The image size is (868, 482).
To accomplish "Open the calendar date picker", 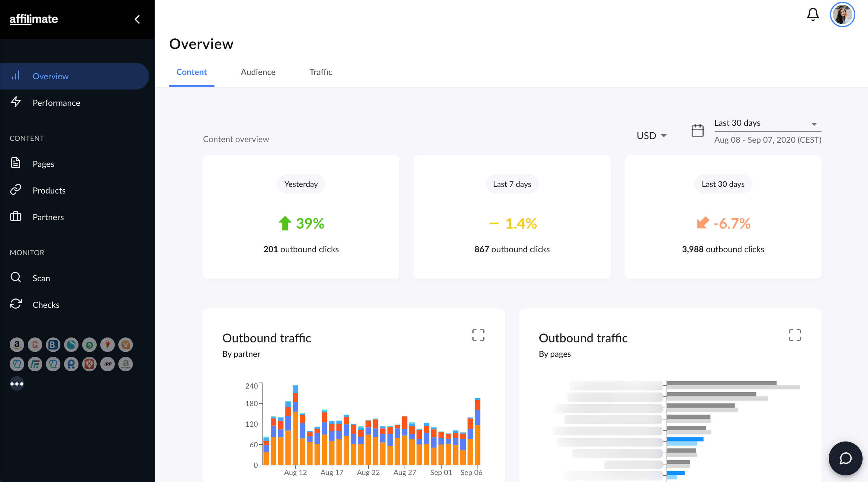I will pos(698,130).
